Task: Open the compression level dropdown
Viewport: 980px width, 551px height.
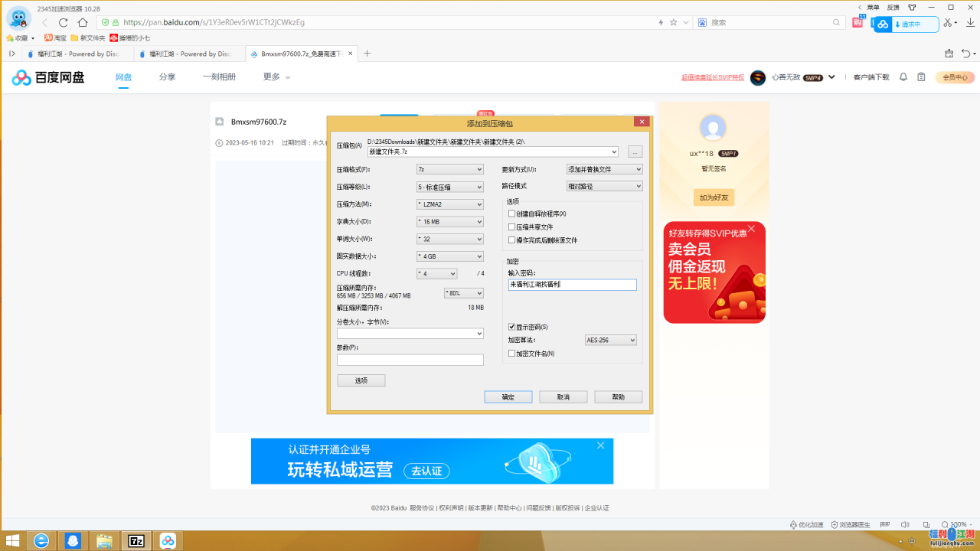Action: [x=449, y=187]
